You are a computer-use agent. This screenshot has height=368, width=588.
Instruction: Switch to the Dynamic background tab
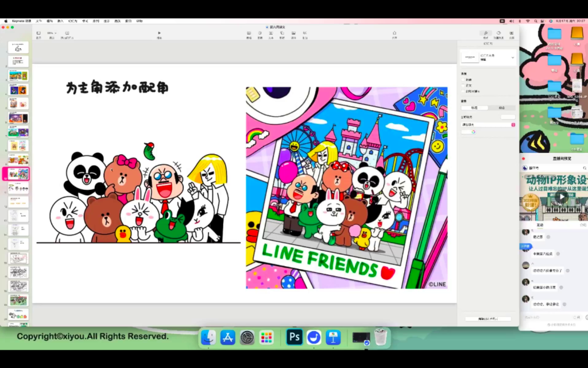501,108
